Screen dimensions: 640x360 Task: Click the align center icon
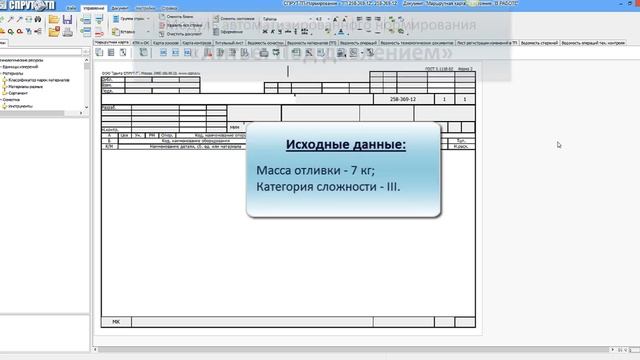(369, 19)
